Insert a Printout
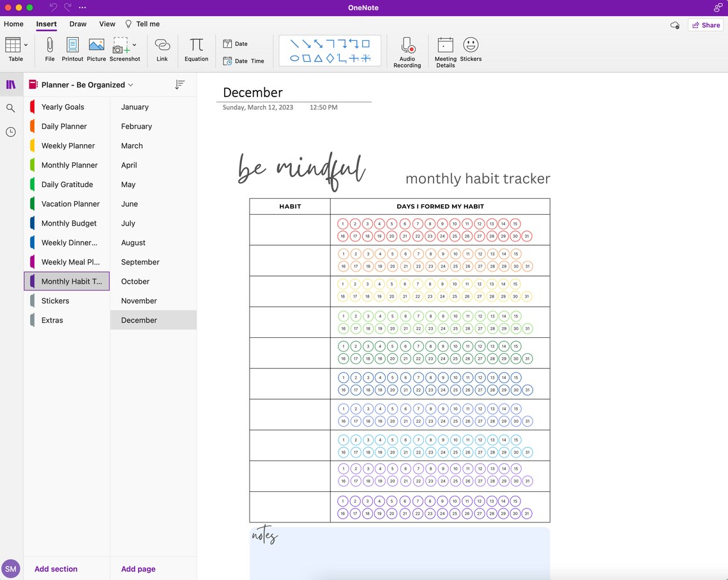This screenshot has height=580, width=728. coord(72,49)
